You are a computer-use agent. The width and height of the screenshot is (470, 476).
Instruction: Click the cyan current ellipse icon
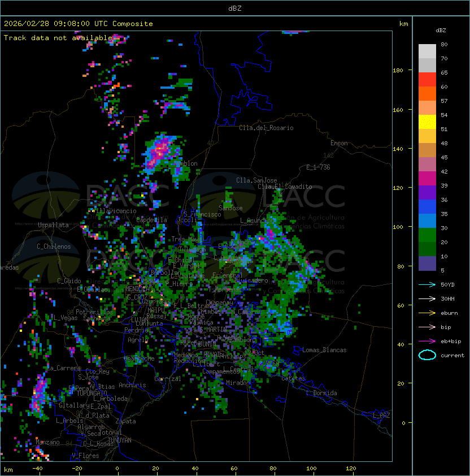[x=427, y=355]
